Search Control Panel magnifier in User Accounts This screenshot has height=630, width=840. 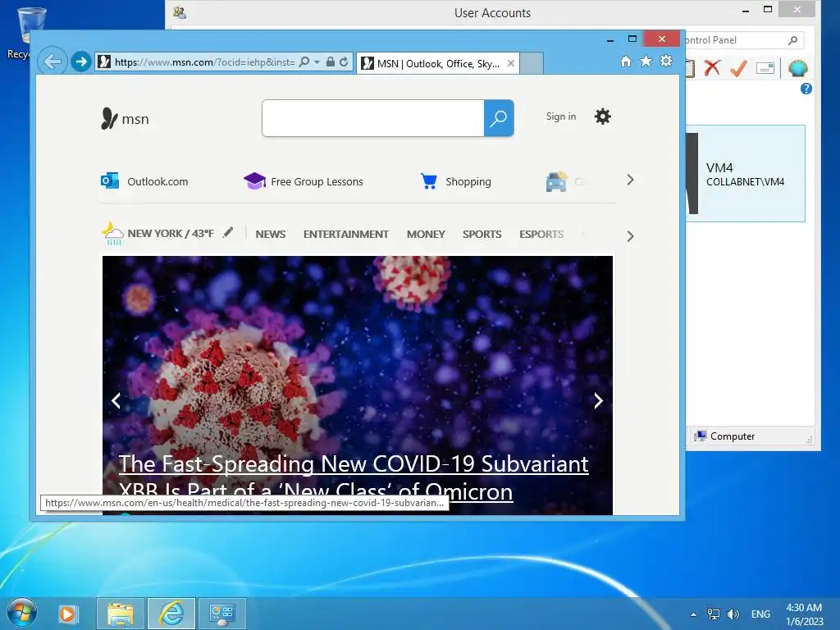coord(793,40)
